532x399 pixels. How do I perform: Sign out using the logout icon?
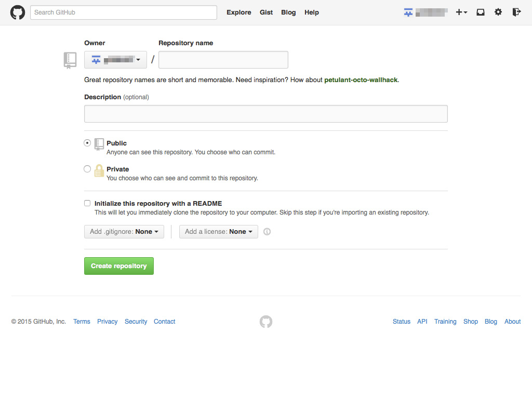click(516, 12)
